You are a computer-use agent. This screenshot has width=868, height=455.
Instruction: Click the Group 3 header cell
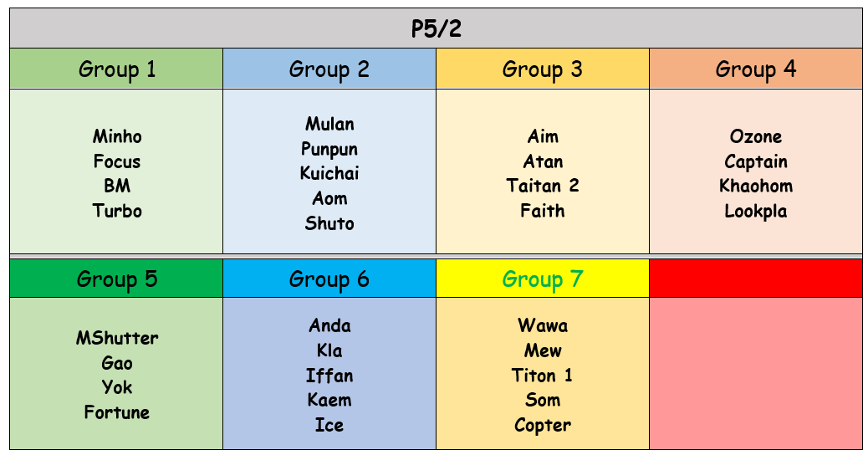point(542,69)
